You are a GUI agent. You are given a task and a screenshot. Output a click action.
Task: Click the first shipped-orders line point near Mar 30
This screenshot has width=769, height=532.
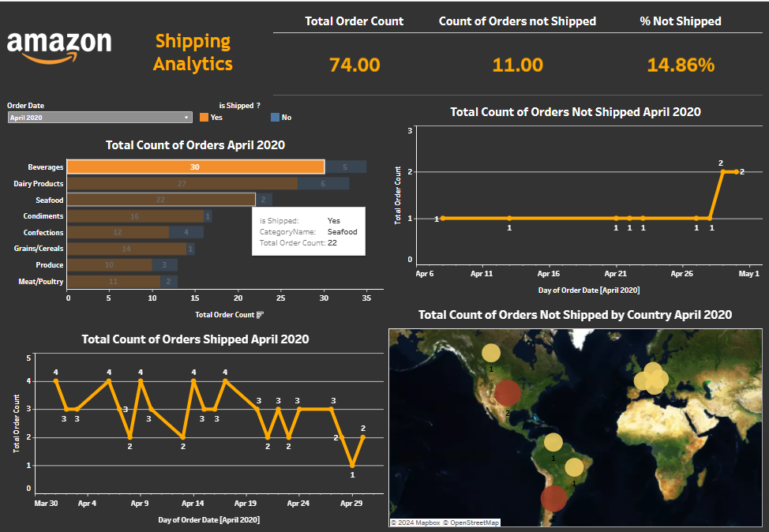coord(56,381)
